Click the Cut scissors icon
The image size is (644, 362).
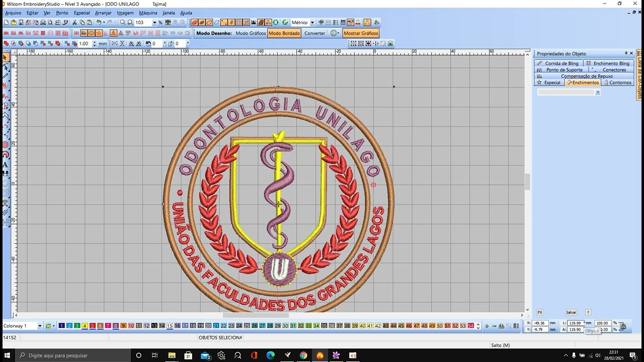(x=74, y=23)
